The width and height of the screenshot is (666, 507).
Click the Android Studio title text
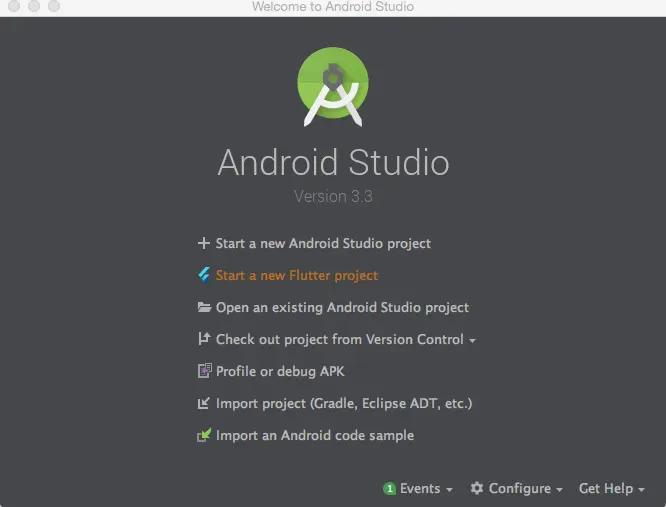click(333, 162)
